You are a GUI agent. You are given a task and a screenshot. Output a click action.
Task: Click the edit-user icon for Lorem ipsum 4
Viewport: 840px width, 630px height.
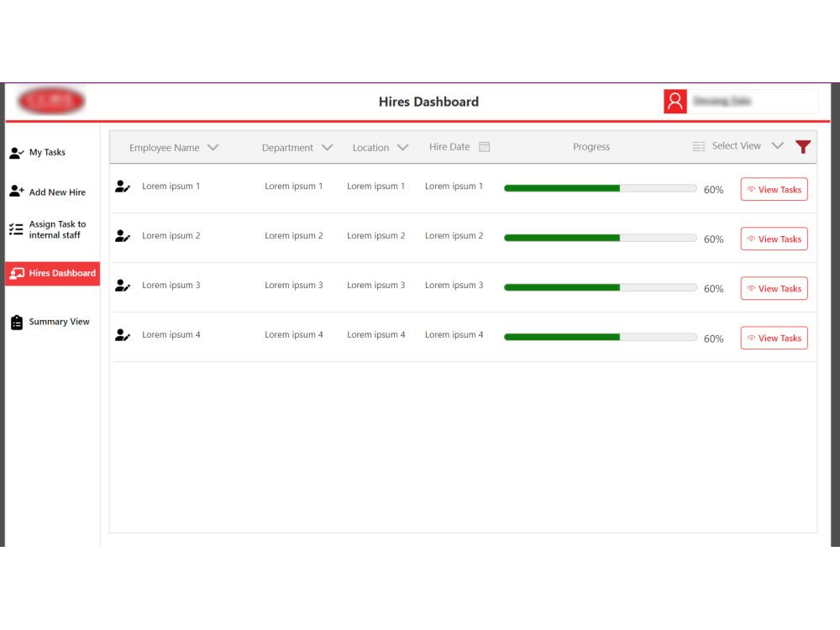122,335
